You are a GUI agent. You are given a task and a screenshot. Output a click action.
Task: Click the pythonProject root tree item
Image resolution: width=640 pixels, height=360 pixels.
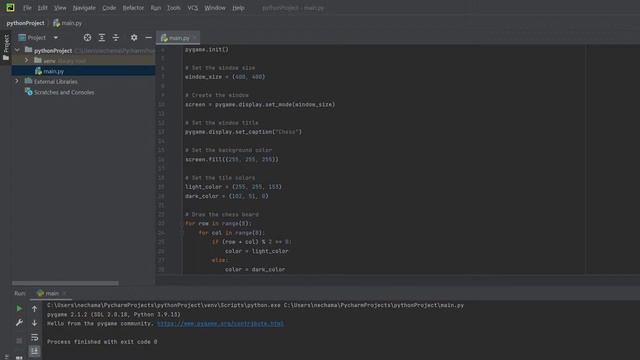pyautogui.click(x=53, y=51)
